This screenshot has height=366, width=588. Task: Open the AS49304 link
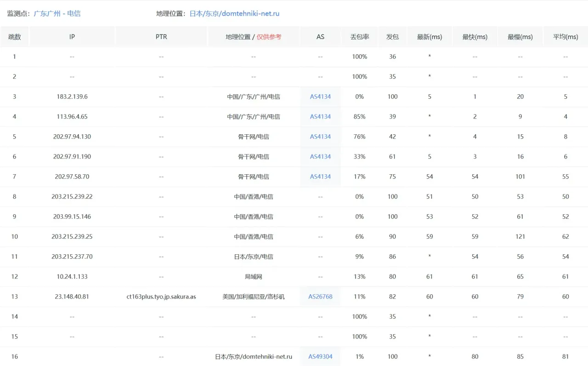click(320, 356)
